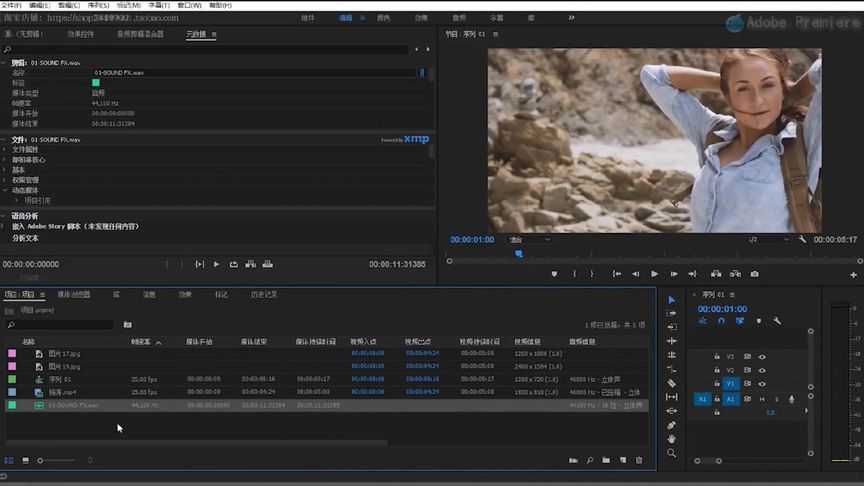Play the sequence in program monitor

click(x=655, y=274)
